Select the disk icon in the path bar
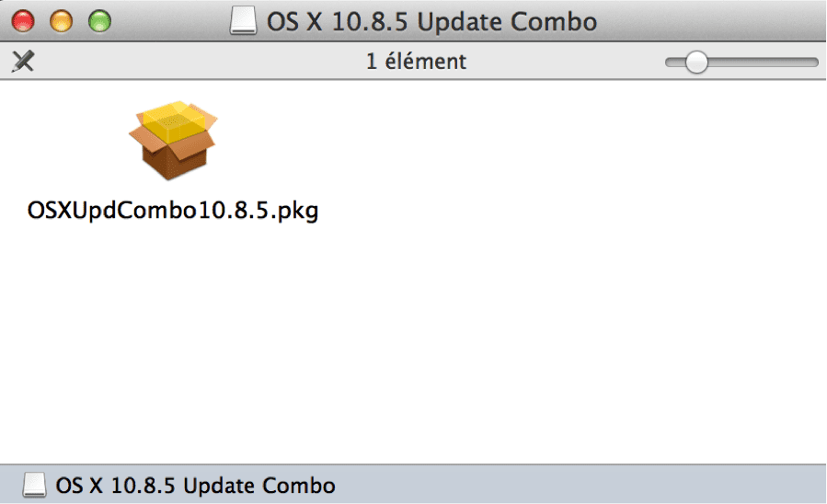Image resolution: width=827 pixels, height=504 pixels. [x=34, y=485]
